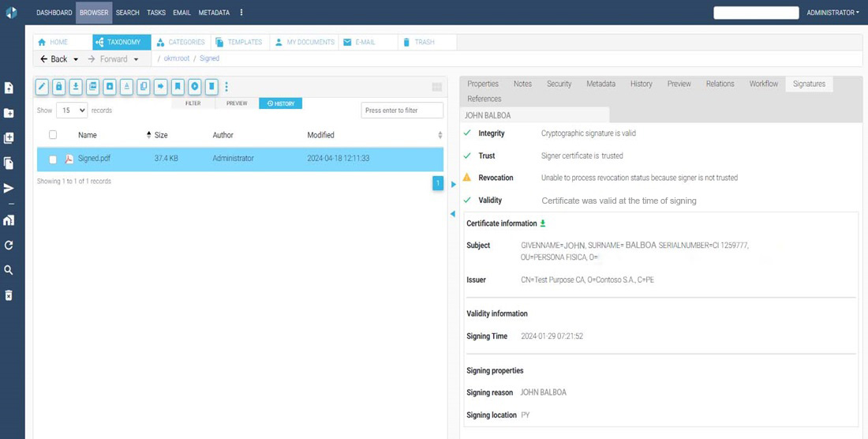Click the magnifier search icon in left sidebar
Image resolution: width=868 pixels, height=439 pixels.
pyautogui.click(x=9, y=270)
